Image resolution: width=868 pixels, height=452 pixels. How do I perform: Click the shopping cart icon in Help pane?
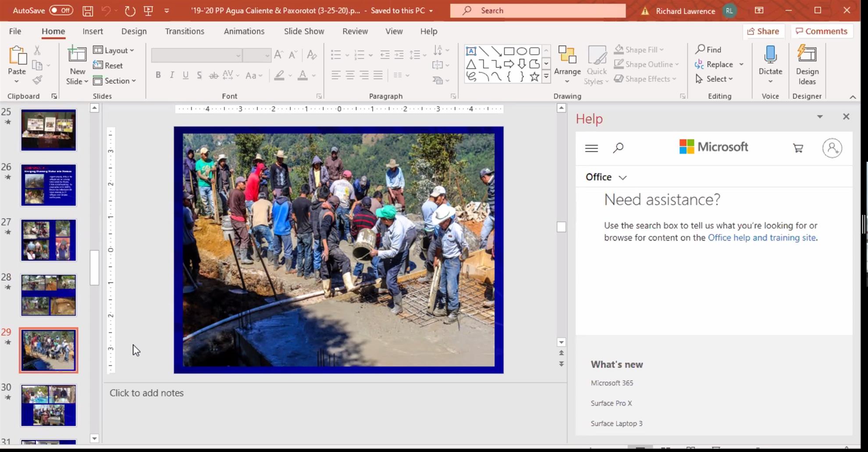[798, 148]
